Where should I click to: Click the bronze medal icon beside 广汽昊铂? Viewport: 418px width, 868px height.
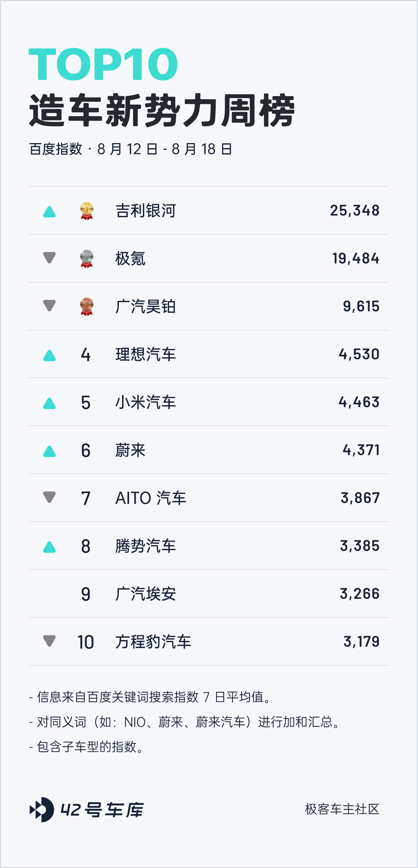[87, 307]
